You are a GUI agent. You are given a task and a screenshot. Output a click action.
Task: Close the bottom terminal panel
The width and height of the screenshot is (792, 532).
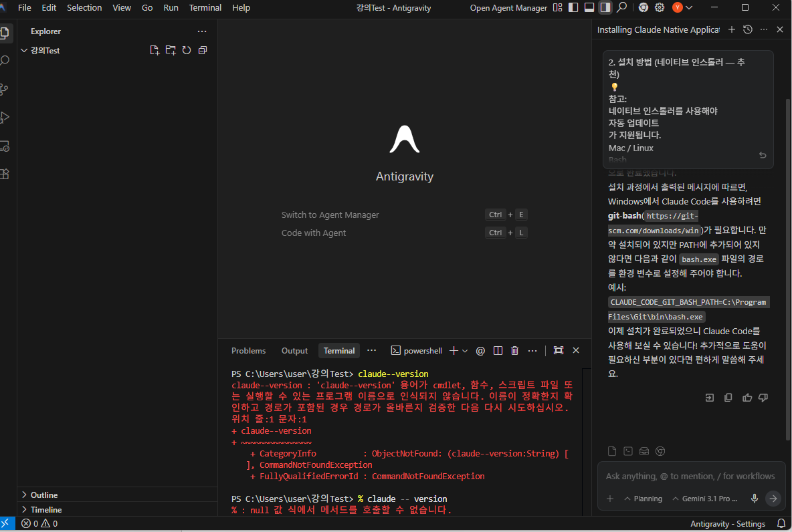click(x=576, y=350)
